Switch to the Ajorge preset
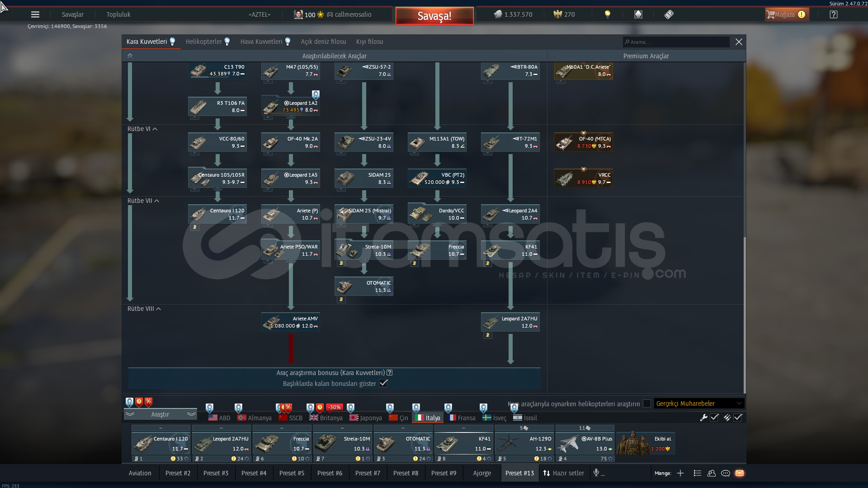Image resolution: width=868 pixels, height=488 pixels. pyautogui.click(x=482, y=473)
